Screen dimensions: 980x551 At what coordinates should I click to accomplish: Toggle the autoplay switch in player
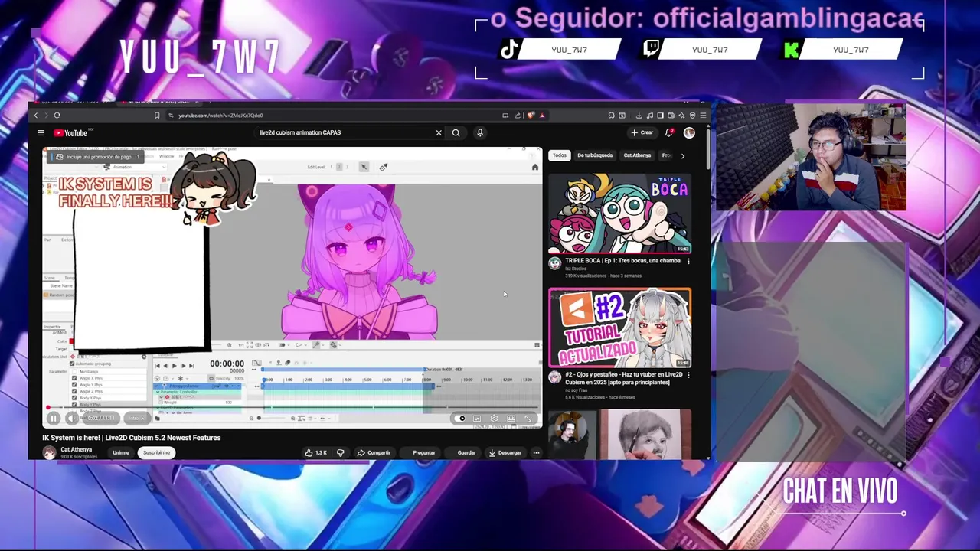coord(461,419)
